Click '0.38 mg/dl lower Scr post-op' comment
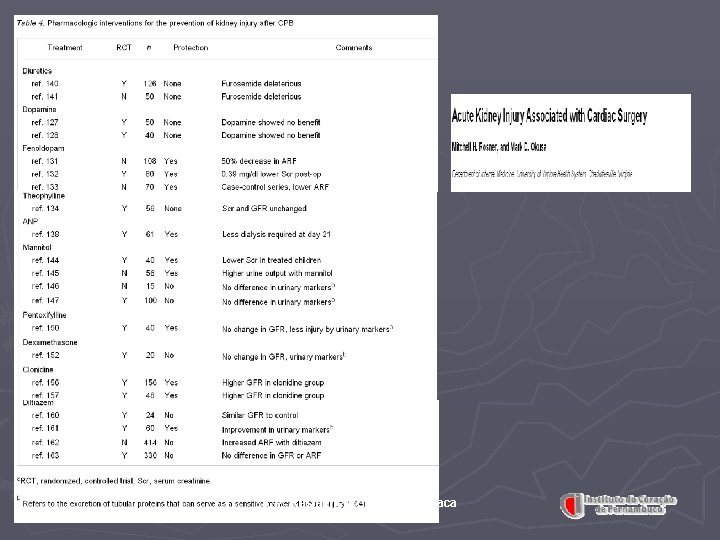Screen dimensions: 720x540 (x=271, y=174)
